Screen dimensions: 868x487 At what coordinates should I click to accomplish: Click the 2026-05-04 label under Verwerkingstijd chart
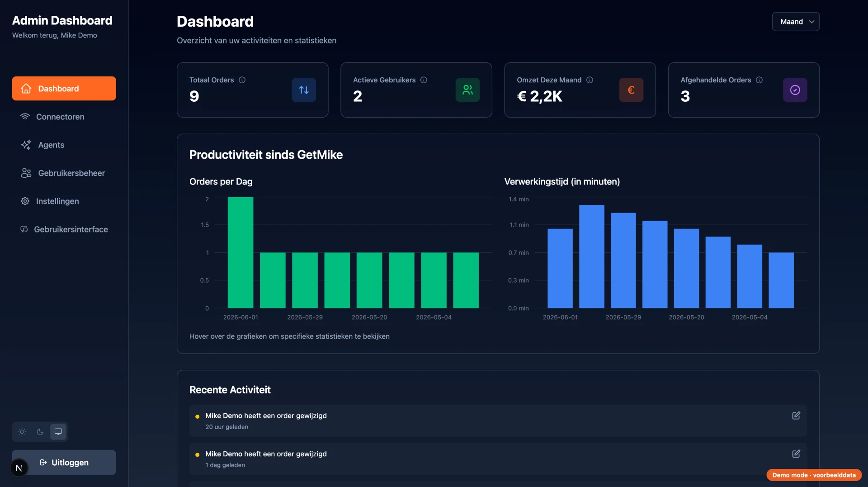[750, 317]
